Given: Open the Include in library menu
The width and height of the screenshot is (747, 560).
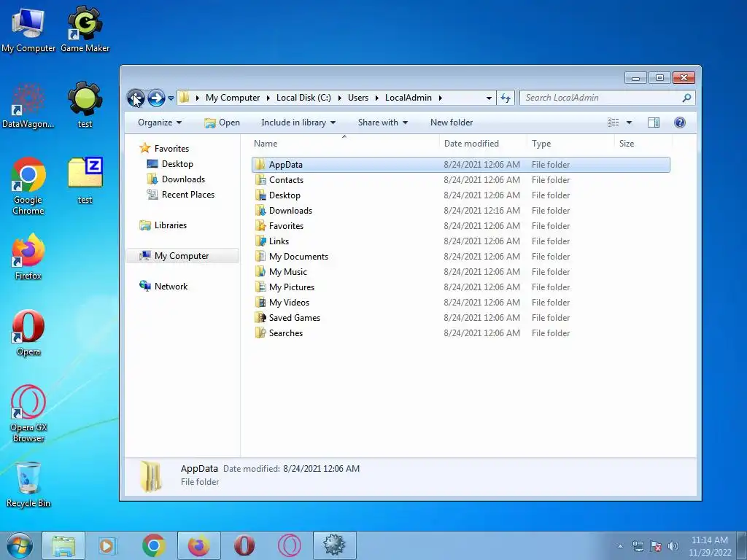Looking at the screenshot, I should click(x=298, y=122).
